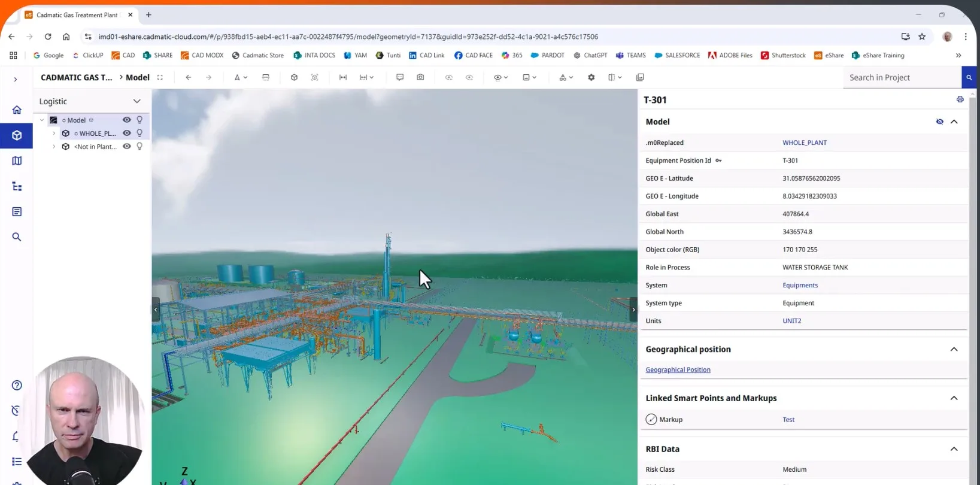Click the markup comment bubble icon
The image size is (980, 485).
coord(400,77)
